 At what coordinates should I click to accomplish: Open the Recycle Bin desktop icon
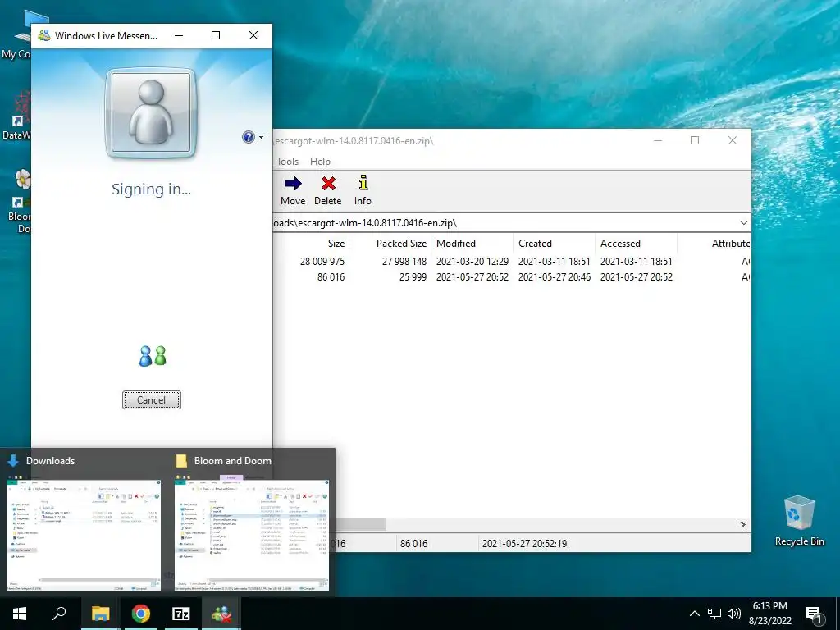coord(799,521)
